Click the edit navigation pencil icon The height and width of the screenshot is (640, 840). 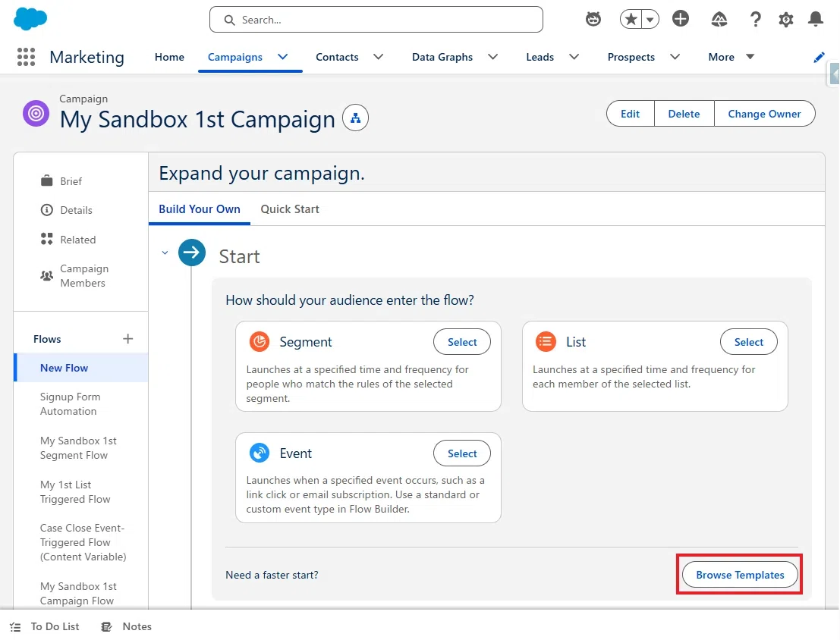click(x=819, y=58)
